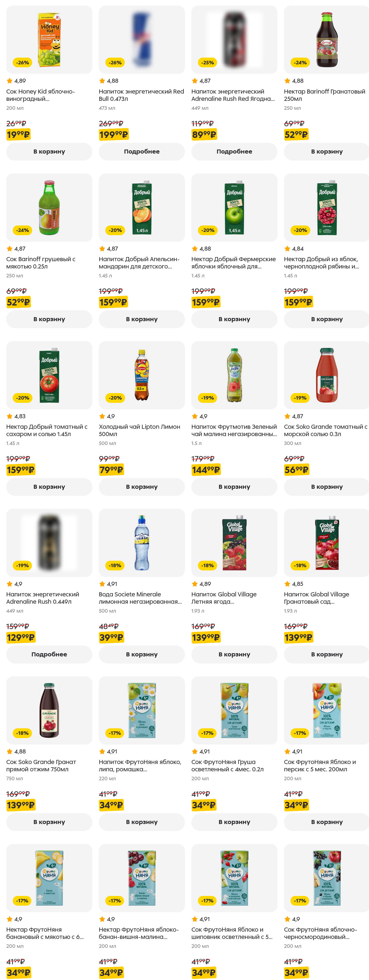Click the star icon of the Lipton tea rating
The image size is (369, 980).
point(102,416)
